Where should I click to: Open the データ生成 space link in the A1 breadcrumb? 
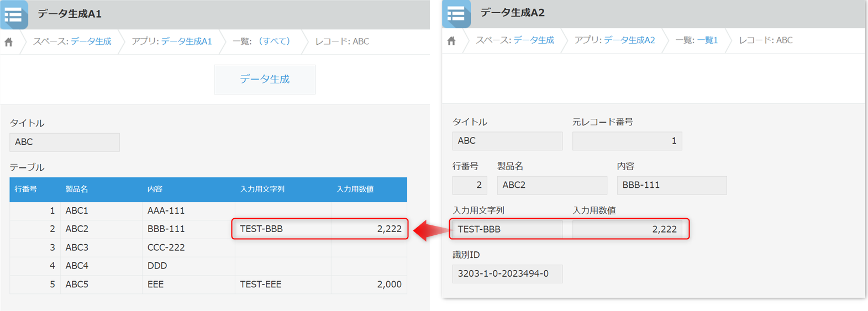91,41
